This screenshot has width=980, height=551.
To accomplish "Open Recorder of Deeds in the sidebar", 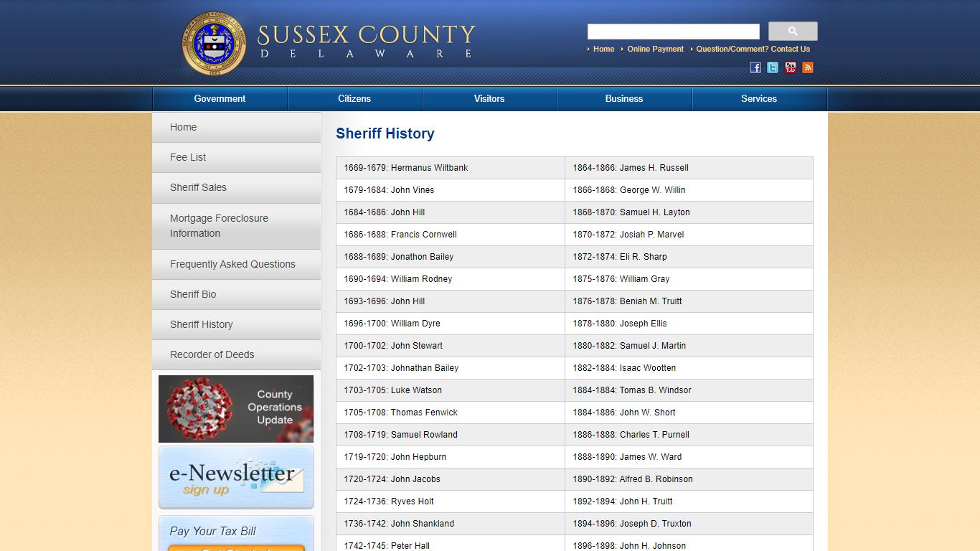I will click(x=236, y=354).
